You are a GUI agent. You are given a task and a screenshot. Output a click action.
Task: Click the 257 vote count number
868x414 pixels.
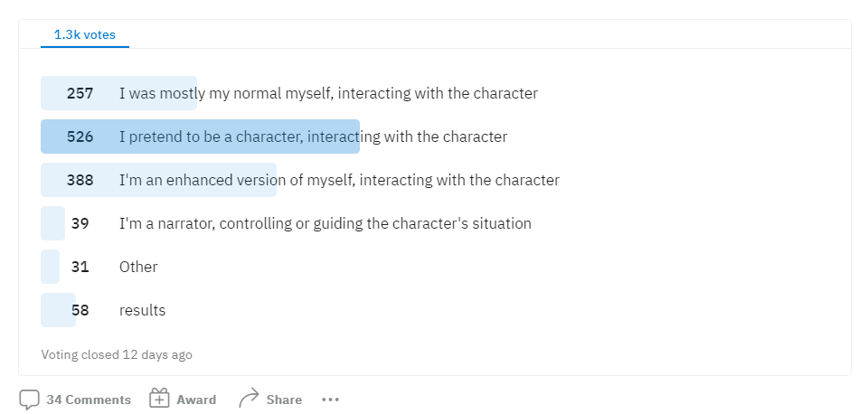pyautogui.click(x=80, y=93)
